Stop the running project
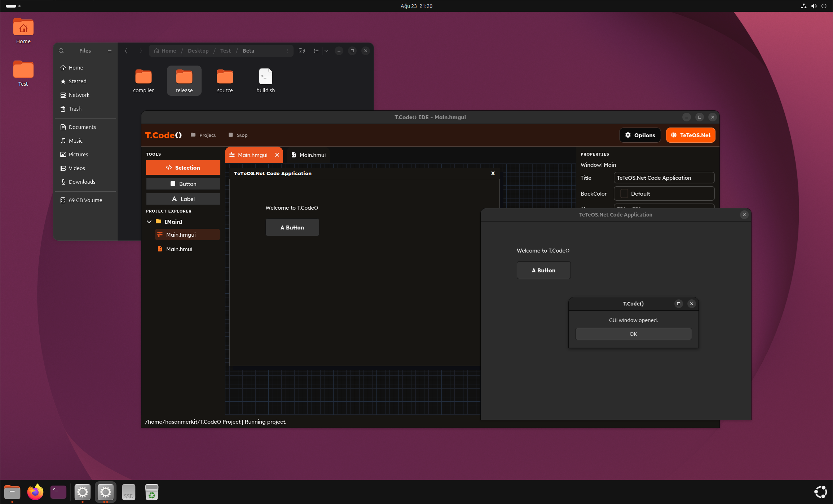Viewport: 833px width, 504px height. click(x=238, y=135)
